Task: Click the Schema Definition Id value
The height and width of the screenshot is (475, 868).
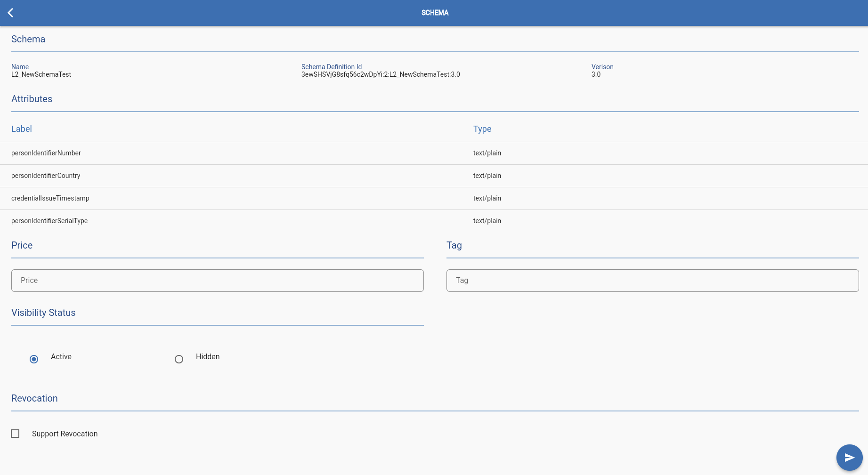Action: [x=381, y=74]
